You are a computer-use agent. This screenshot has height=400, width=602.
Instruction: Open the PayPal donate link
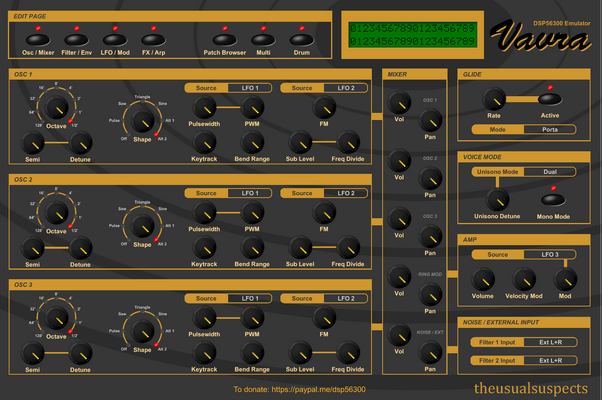click(x=319, y=389)
